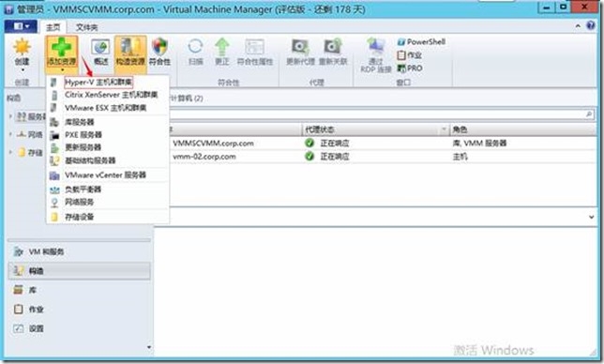Open the PowerShell window button
Image resolution: width=604 pixels, height=364 pixels.
(x=421, y=41)
